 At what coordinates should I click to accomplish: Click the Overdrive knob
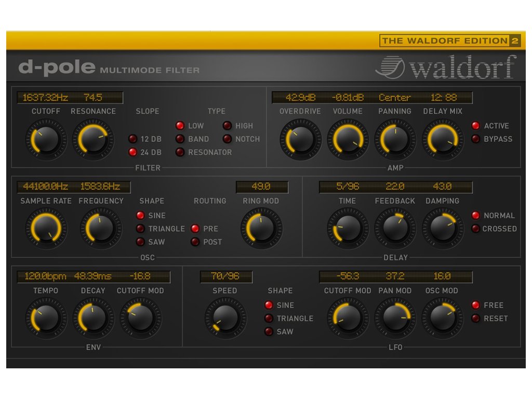300,139
